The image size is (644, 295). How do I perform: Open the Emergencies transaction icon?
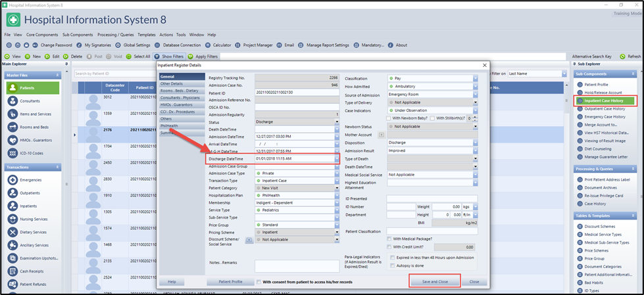[12, 179]
